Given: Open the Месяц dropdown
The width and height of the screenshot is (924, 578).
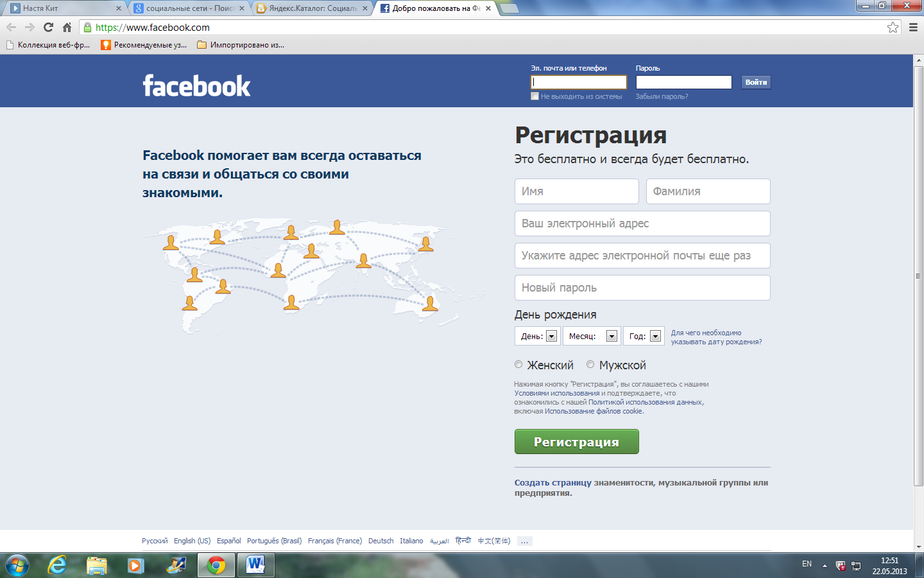Looking at the screenshot, I should [592, 336].
